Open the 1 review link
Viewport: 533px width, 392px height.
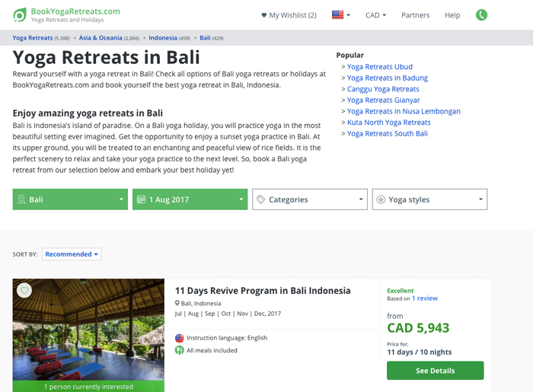425,298
